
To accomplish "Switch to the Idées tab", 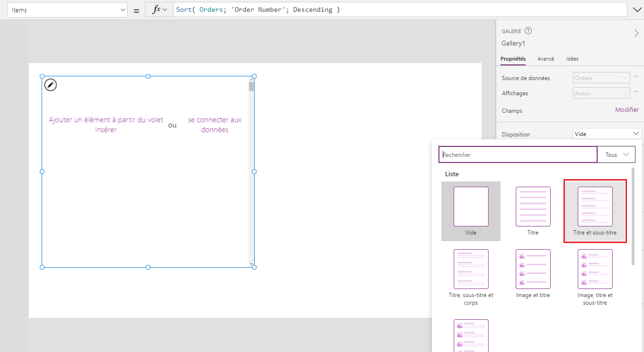I will click(572, 59).
